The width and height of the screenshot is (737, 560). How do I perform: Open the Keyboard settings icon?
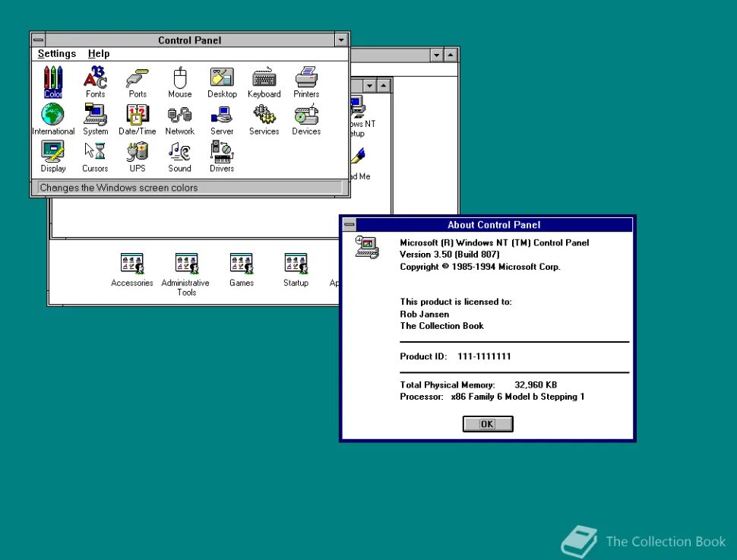264,78
